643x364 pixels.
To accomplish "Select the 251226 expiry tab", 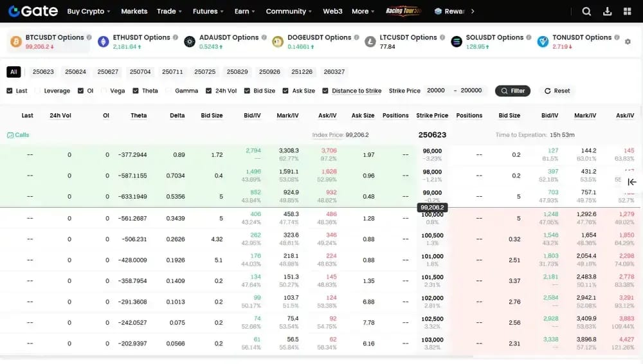I will pyautogui.click(x=302, y=72).
